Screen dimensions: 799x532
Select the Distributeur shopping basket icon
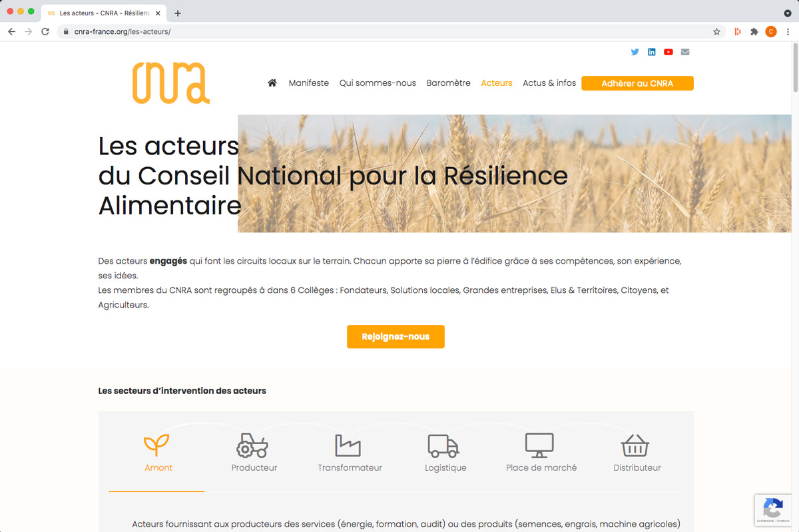(637, 445)
